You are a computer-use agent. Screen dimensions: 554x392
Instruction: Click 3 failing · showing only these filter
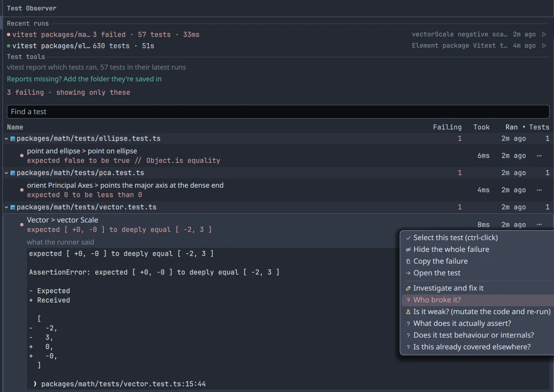pos(69,93)
